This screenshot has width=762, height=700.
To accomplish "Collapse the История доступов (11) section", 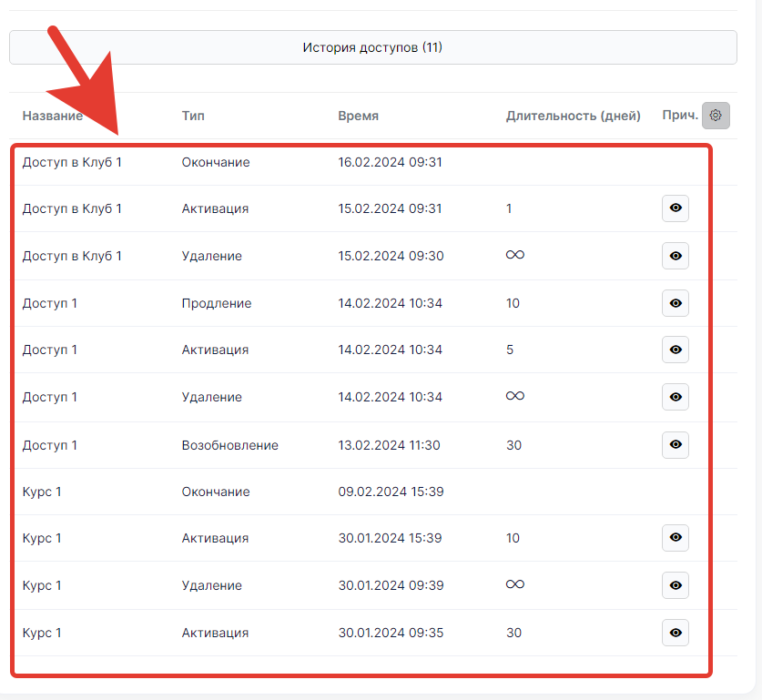I will (x=372, y=47).
